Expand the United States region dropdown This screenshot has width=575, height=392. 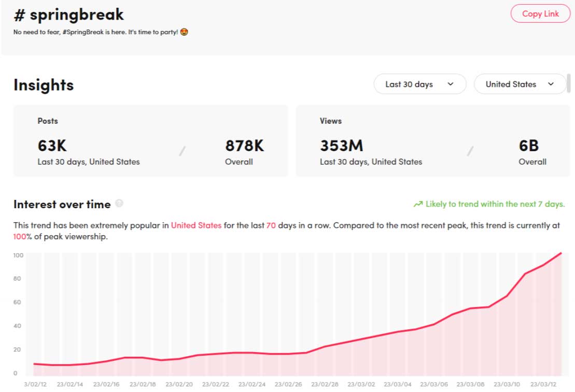[x=520, y=84]
